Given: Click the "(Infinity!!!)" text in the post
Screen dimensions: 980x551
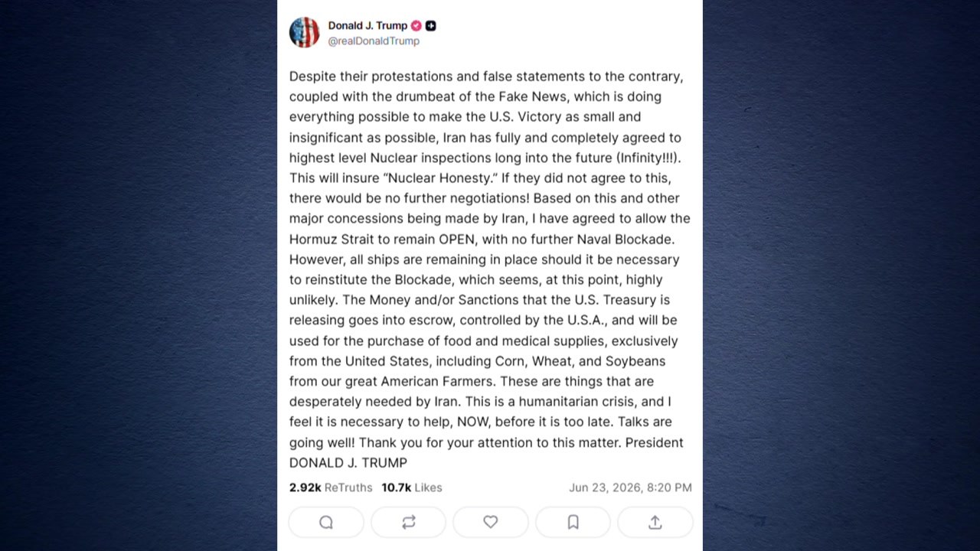Looking at the screenshot, I should pyautogui.click(x=648, y=158).
